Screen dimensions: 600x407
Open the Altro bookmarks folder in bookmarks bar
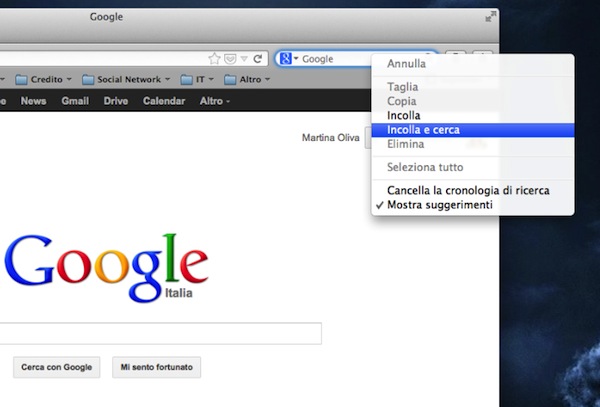pyautogui.click(x=247, y=80)
